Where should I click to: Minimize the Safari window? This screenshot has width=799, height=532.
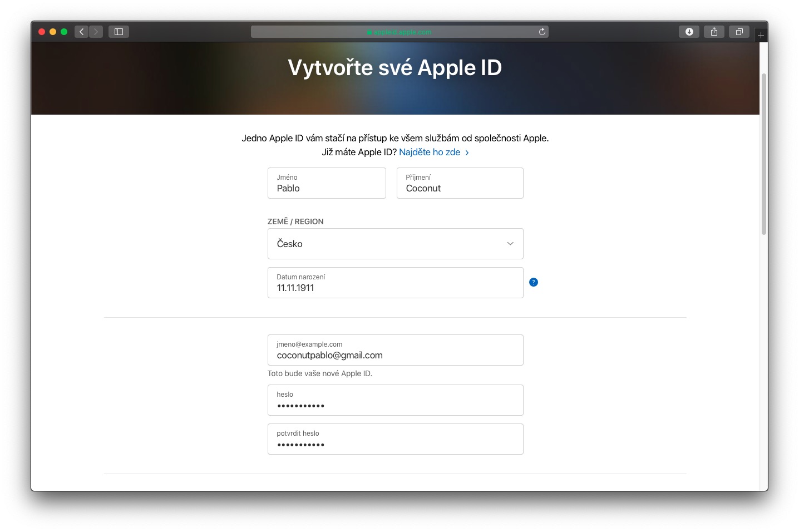pos(53,32)
